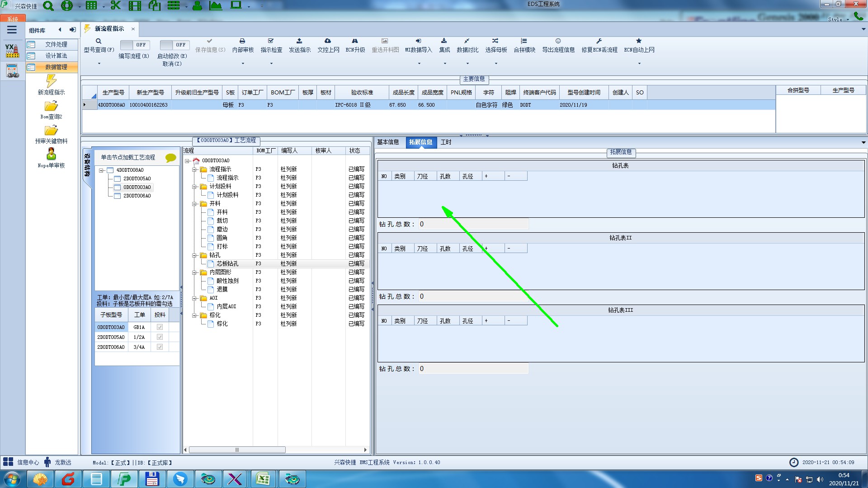Switch to the 基本信息 tab
The width and height of the screenshot is (868, 488).
(x=388, y=142)
